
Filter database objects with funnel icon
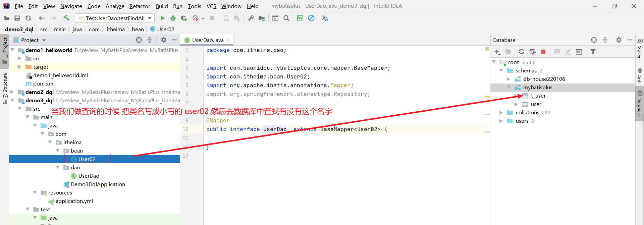pyautogui.click(x=593, y=52)
